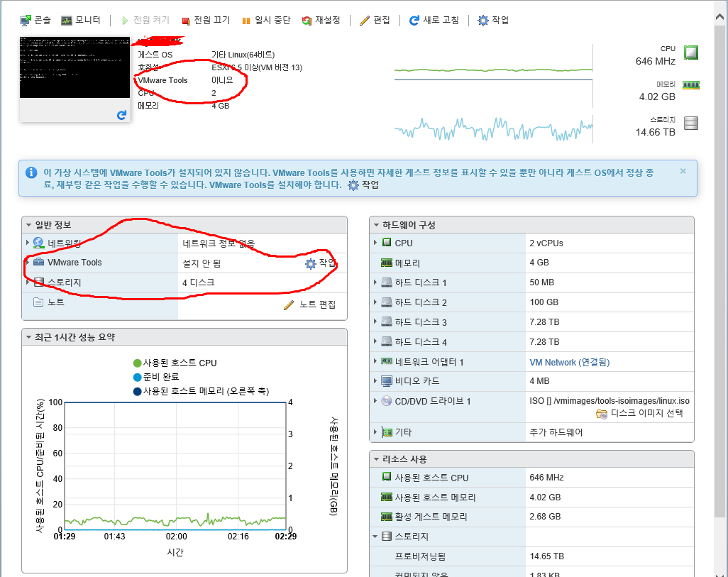Open 작업 actions link in the info banner
Image resolution: width=728 pixels, height=577 pixels.
pos(363,185)
